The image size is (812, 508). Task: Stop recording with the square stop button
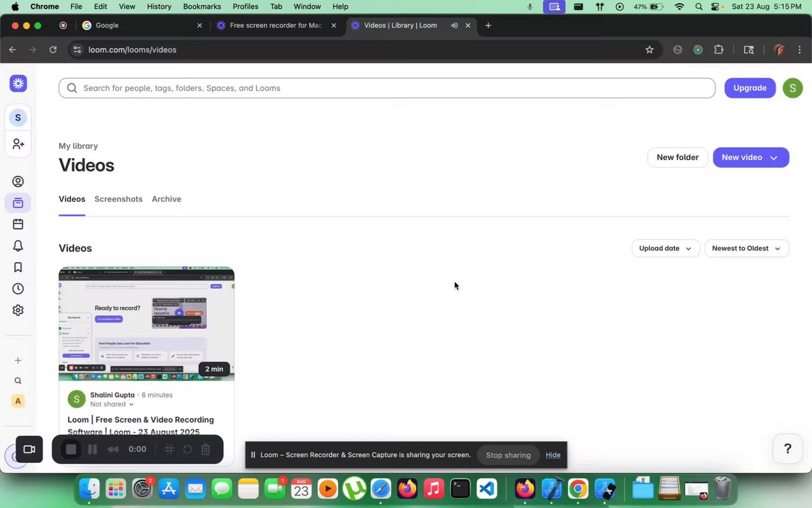point(71,450)
